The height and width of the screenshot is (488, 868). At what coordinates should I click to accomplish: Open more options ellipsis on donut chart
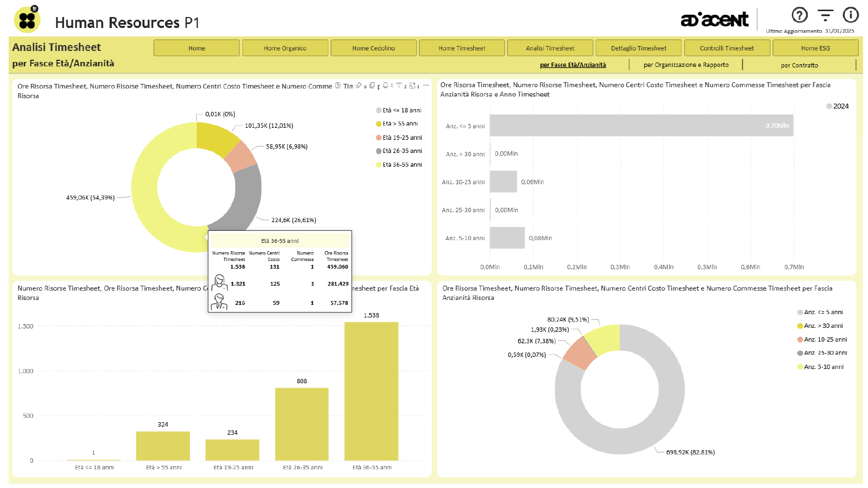[426, 86]
